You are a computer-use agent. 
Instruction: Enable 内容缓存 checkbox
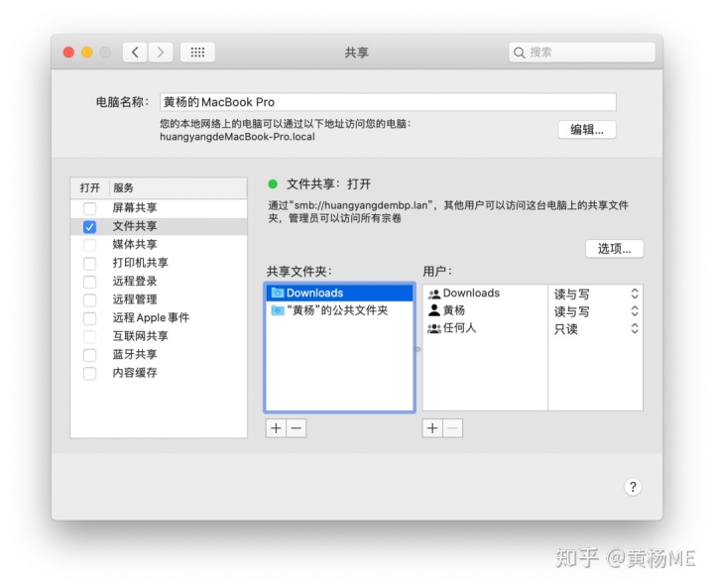(89, 374)
